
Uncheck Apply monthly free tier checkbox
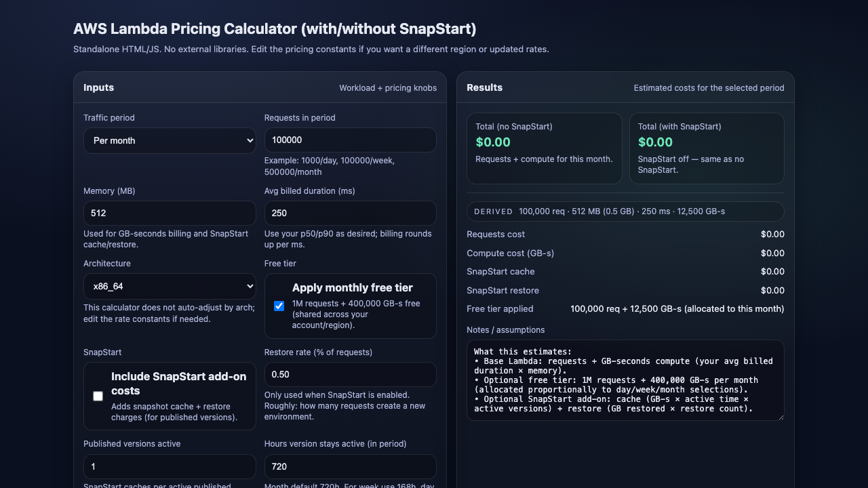tap(279, 306)
